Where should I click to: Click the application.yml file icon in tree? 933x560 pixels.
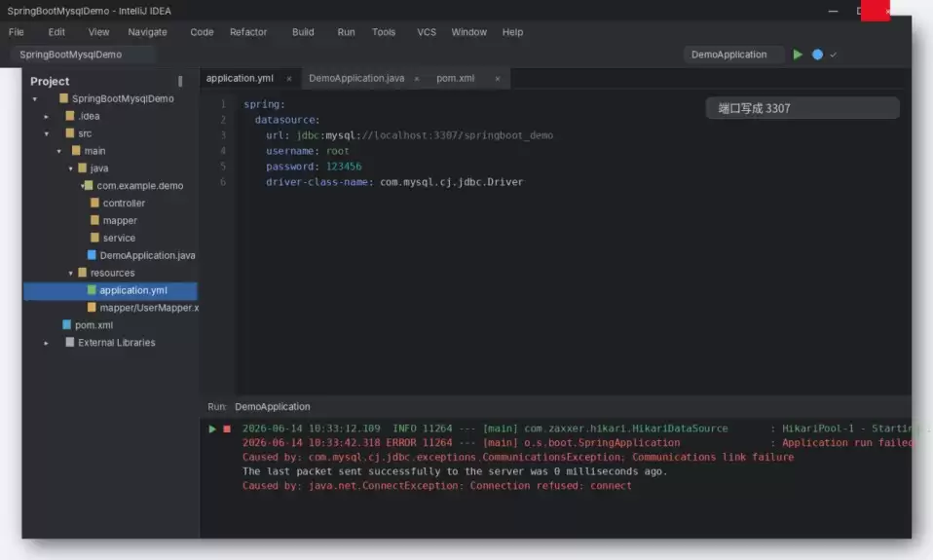[x=92, y=290]
